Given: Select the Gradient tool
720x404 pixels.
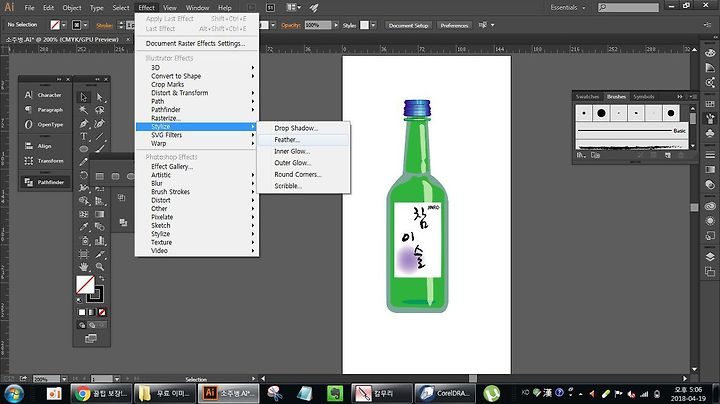Looking at the screenshot, I should click(99, 214).
